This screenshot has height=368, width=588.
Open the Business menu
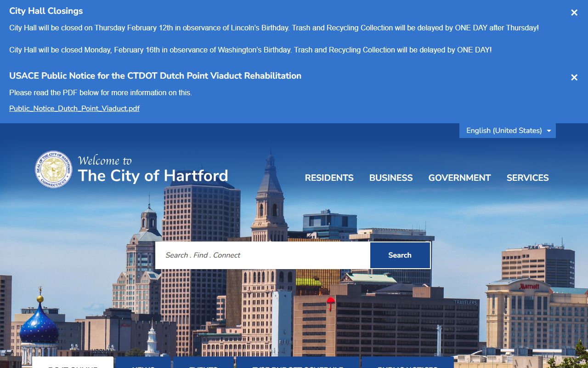point(391,178)
